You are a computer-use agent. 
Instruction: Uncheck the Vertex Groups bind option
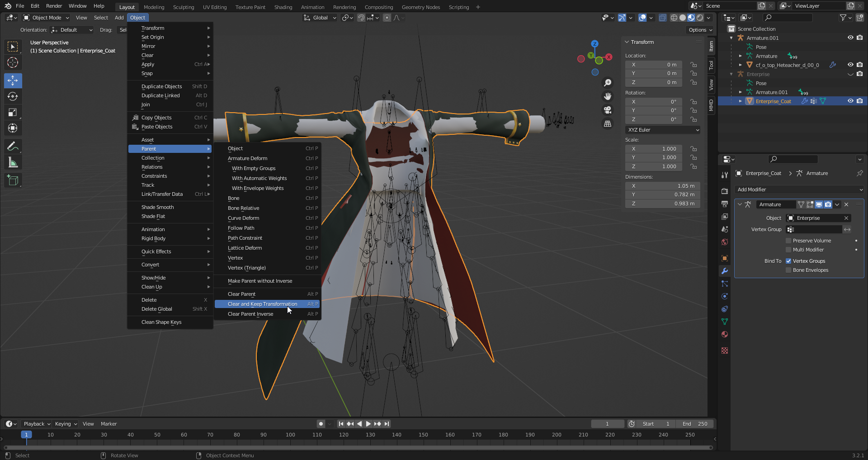[788, 261]
